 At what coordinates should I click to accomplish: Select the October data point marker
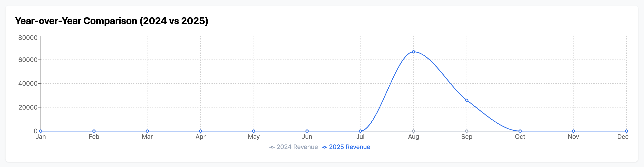(520, 131)
